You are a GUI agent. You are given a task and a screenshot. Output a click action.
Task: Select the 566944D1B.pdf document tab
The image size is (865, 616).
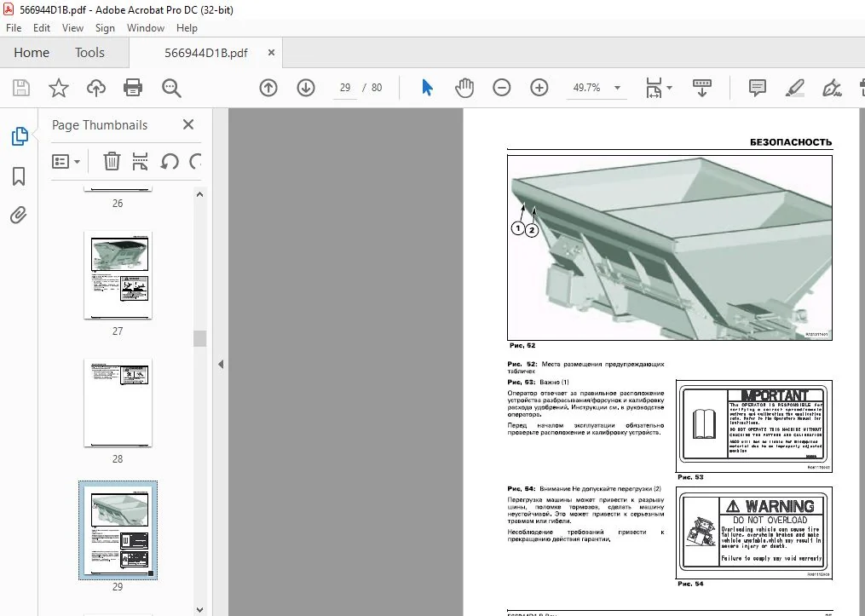[x=205, y=53]
